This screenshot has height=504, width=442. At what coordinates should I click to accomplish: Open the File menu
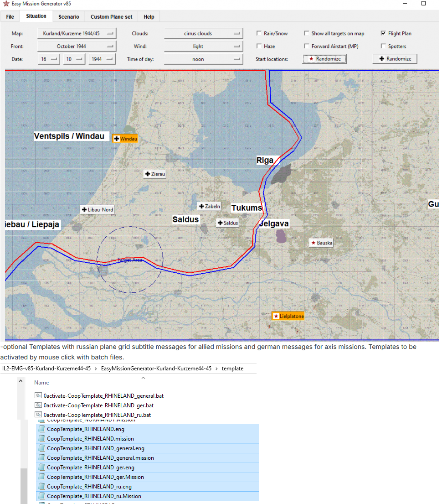coord(10,17)
